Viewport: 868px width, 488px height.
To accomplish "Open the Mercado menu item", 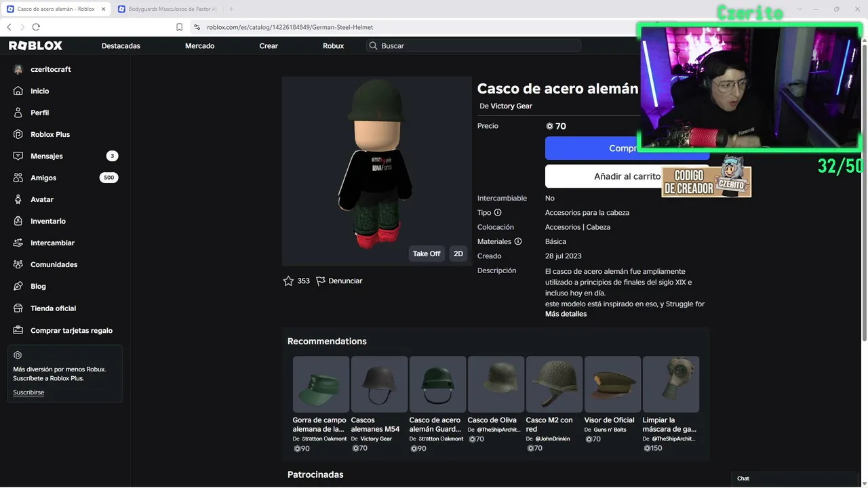I will 199,45.
